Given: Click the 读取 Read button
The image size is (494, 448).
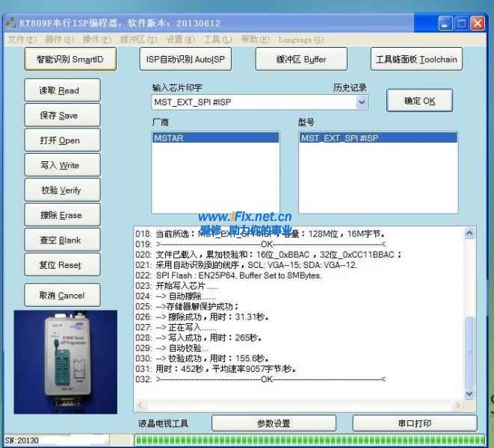Looking at the screenshot, I should tap(62, 90).
